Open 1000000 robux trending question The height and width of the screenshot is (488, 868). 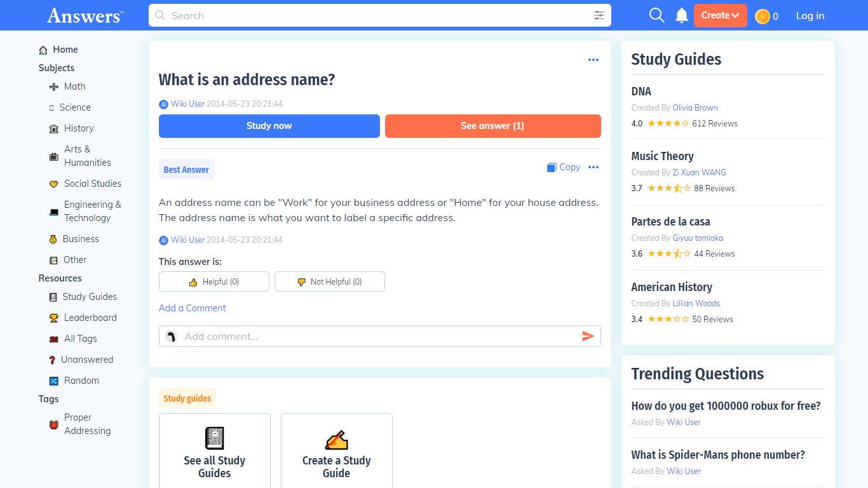726,406
